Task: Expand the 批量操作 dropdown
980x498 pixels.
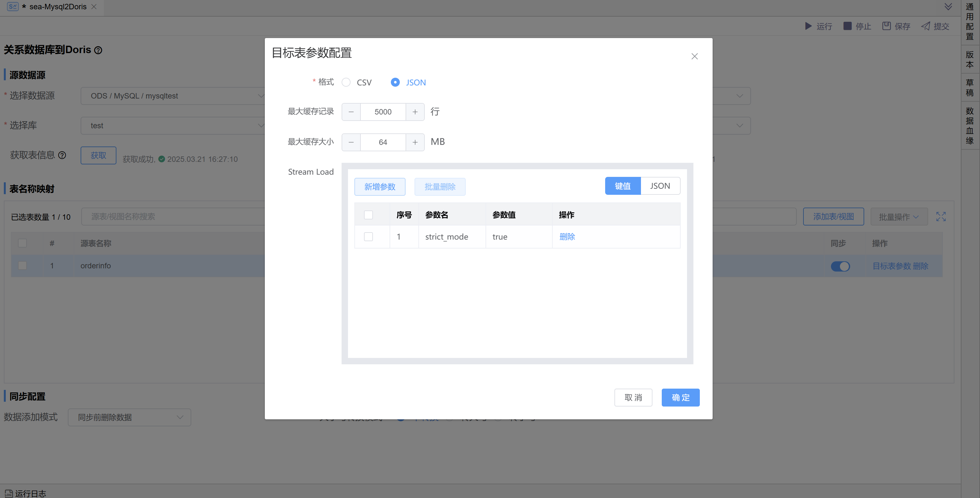Action: pos(898,217)
